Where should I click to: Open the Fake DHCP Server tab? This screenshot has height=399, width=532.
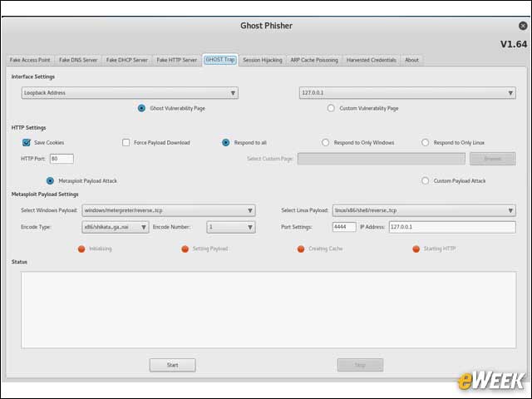click(126, 60)
